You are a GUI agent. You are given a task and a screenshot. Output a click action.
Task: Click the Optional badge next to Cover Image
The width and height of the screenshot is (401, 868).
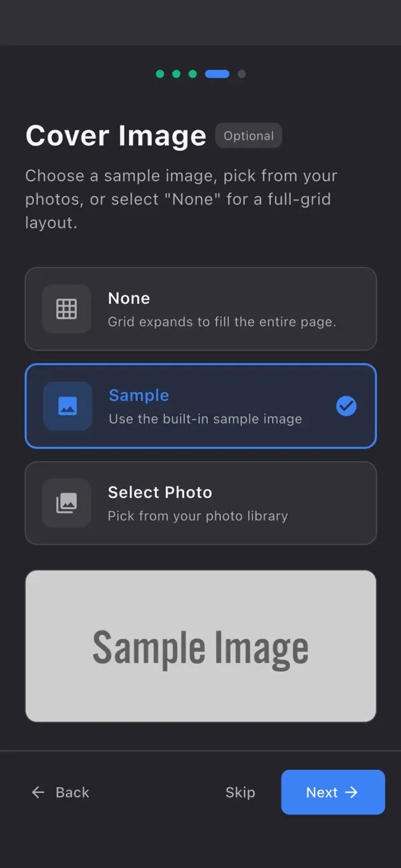tap(249, 135)
